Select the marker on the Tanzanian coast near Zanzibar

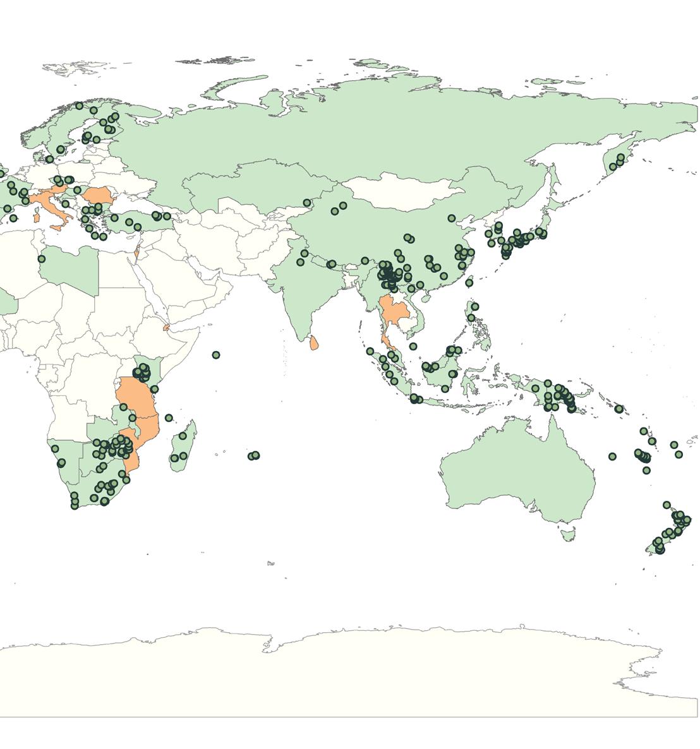point(154,389)
